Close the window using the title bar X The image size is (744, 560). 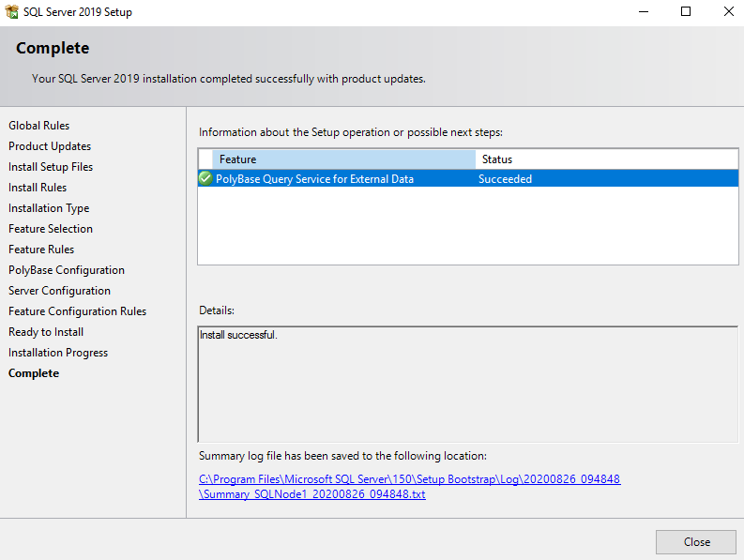coord(729,12)
